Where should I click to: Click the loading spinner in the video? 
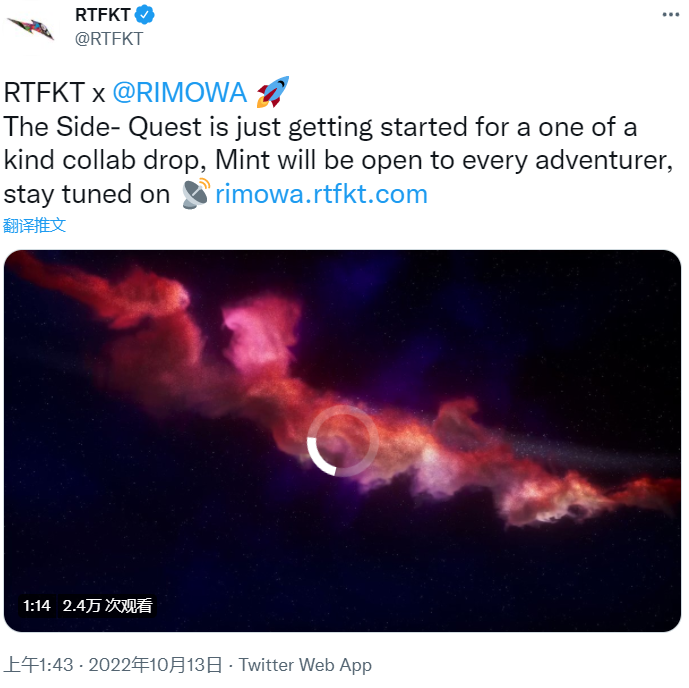click(342, 441)
